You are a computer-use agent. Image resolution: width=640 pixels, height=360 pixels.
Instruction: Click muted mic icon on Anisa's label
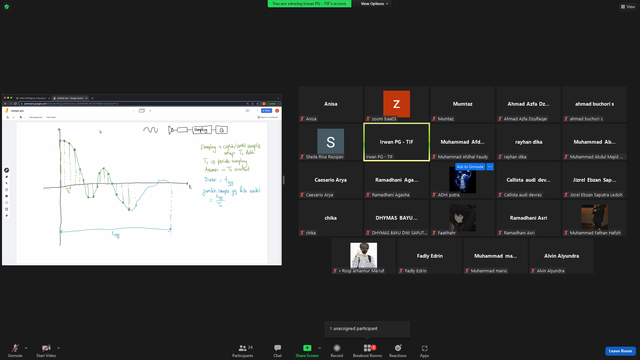[302, 119]
